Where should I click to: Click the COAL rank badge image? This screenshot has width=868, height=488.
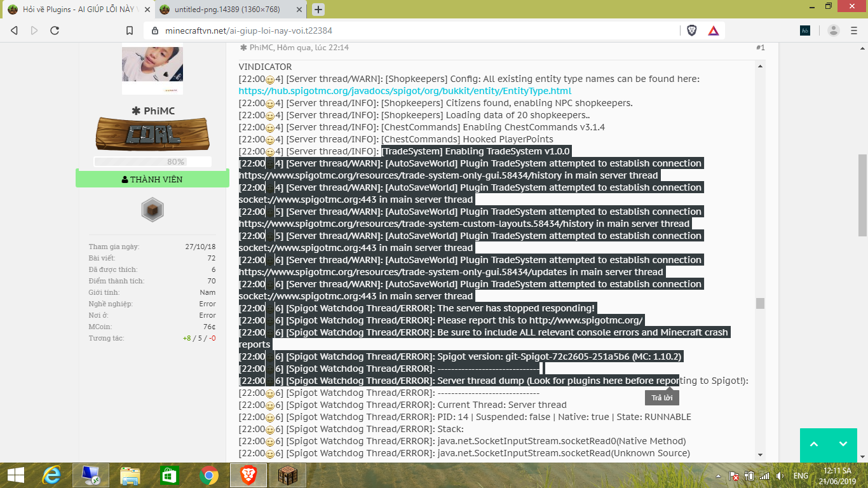click(x=153, y=134)
